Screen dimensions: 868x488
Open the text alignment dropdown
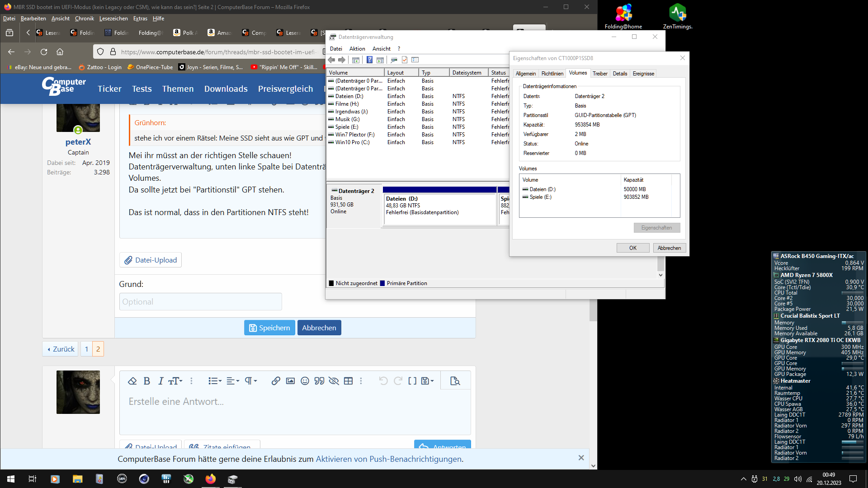[x=232, y=381]
